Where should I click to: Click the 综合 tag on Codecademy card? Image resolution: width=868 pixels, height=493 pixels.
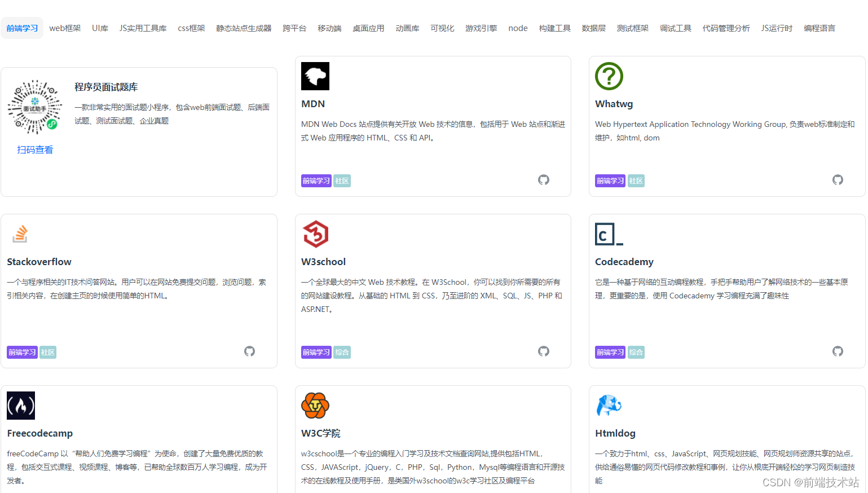tap(636, 353)
